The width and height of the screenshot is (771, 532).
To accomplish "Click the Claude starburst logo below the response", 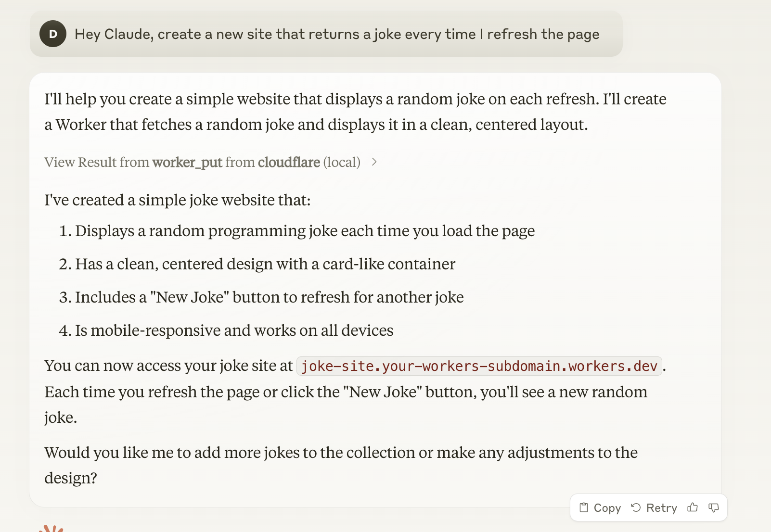I will (x=51, y=529).
